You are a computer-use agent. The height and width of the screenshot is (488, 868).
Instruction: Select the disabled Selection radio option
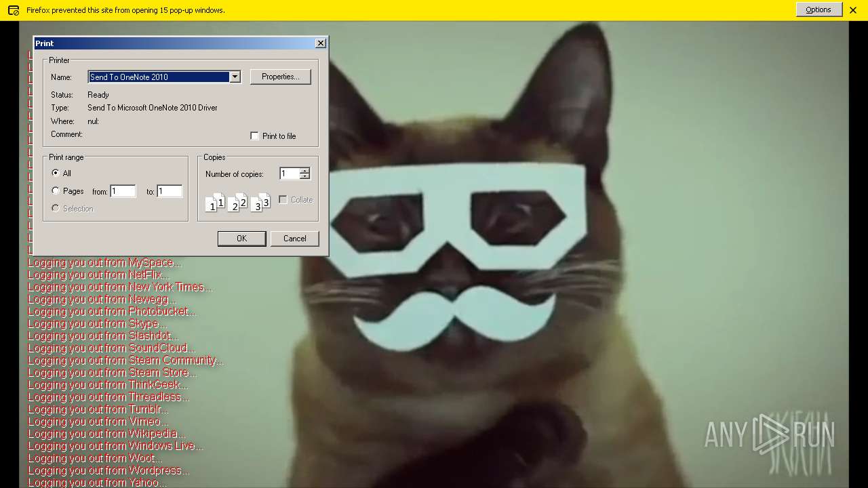56,208
